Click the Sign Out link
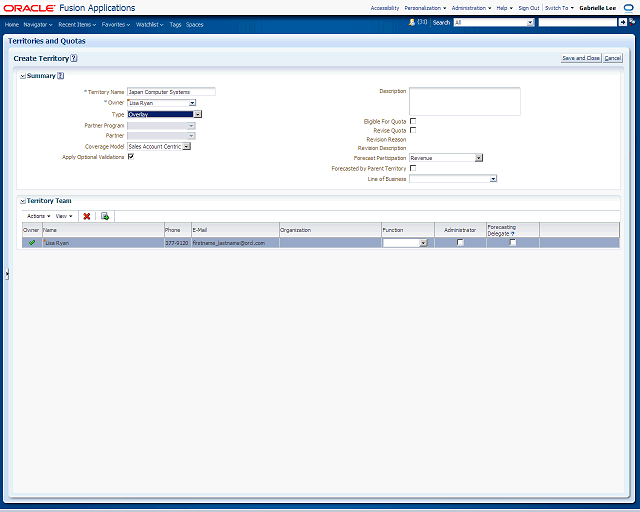 coord(529,8)
